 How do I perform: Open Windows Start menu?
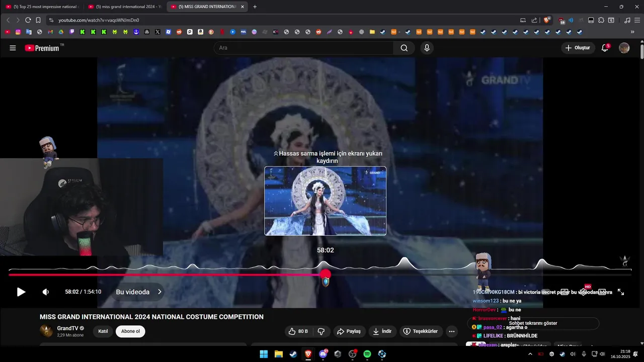click(264, 354)
